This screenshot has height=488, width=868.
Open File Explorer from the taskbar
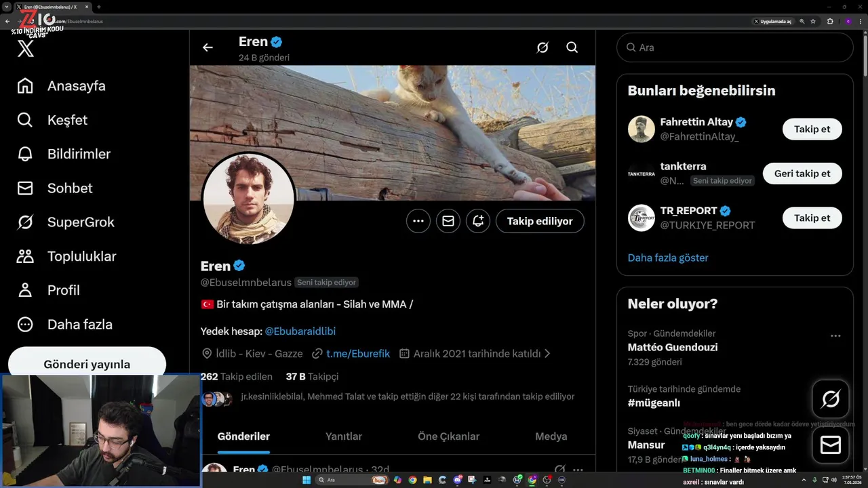(x=427, y=480)
